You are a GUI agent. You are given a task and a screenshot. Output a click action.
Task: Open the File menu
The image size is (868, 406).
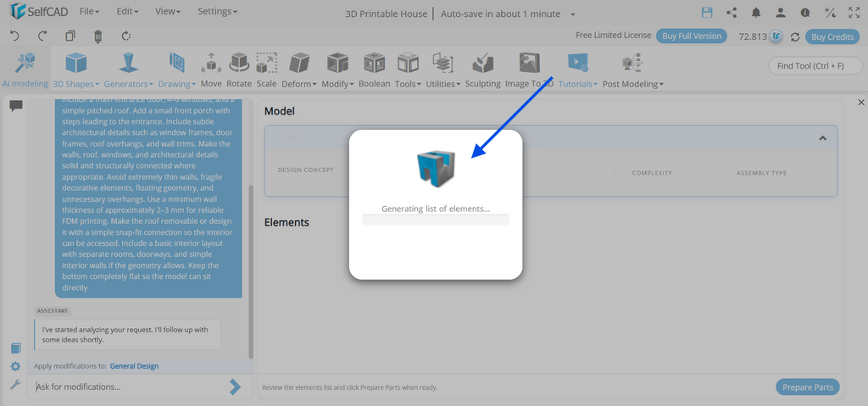(89, 11)
